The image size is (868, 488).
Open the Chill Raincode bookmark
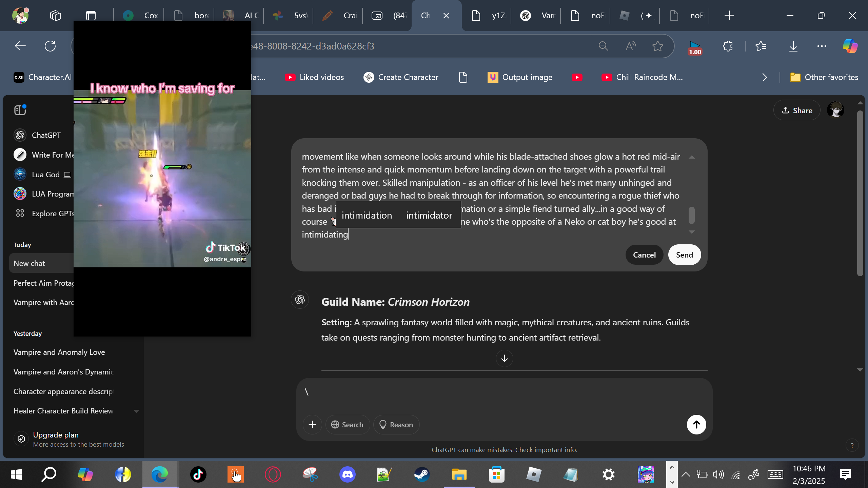(x=642, y=77)
